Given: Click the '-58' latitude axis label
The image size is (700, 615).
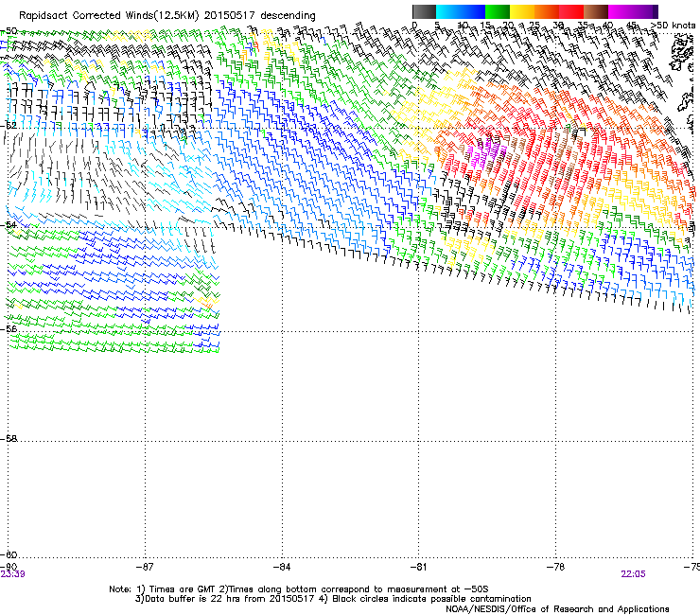Looking at the screenshot, I should (x=9, y=439).
